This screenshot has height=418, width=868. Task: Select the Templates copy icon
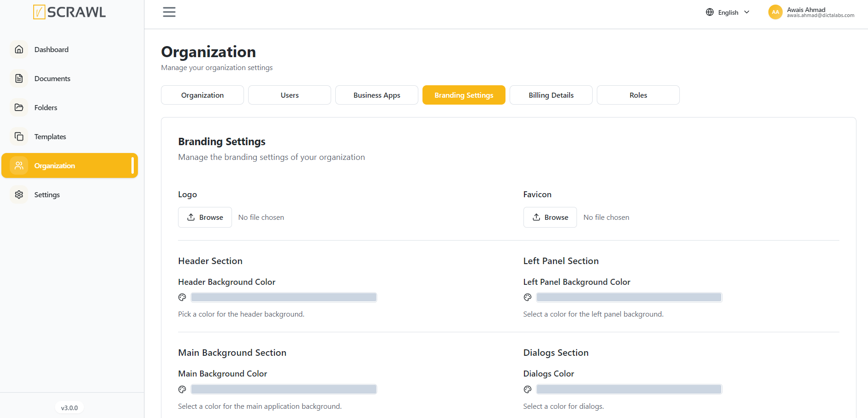point(19,136)
